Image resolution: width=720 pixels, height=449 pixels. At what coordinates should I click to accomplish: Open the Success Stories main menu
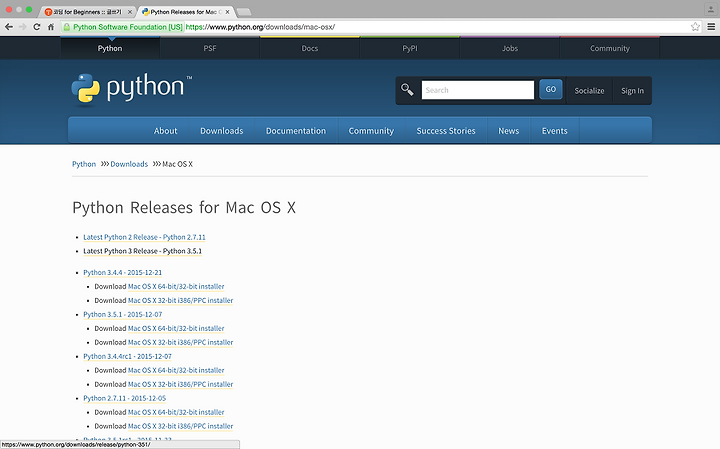coord(446,131)
